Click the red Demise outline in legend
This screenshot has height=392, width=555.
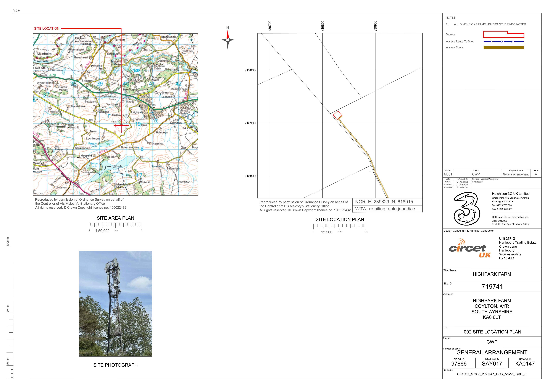[x=504, y=34]
